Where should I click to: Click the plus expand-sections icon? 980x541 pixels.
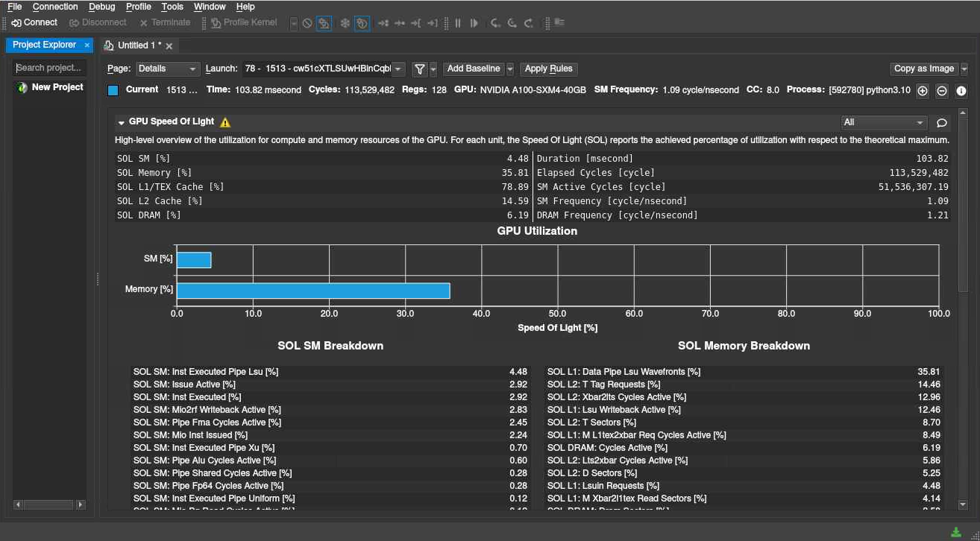923,91
